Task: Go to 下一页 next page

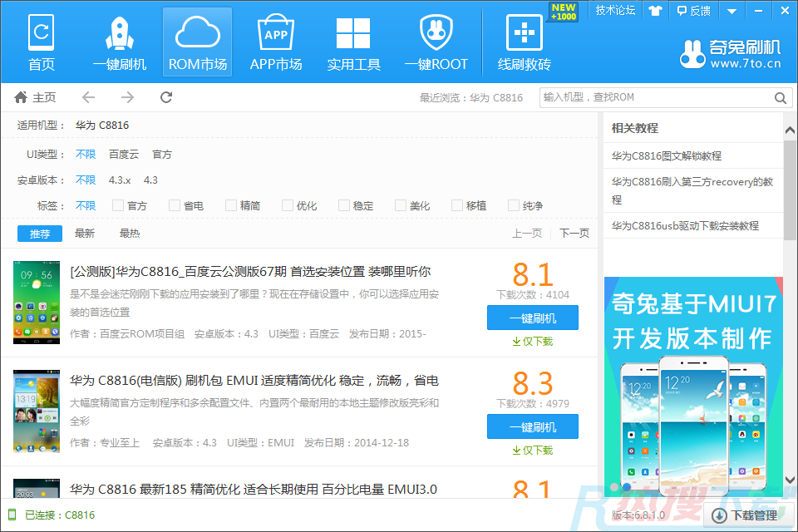Action: click(x=574, y=233)
